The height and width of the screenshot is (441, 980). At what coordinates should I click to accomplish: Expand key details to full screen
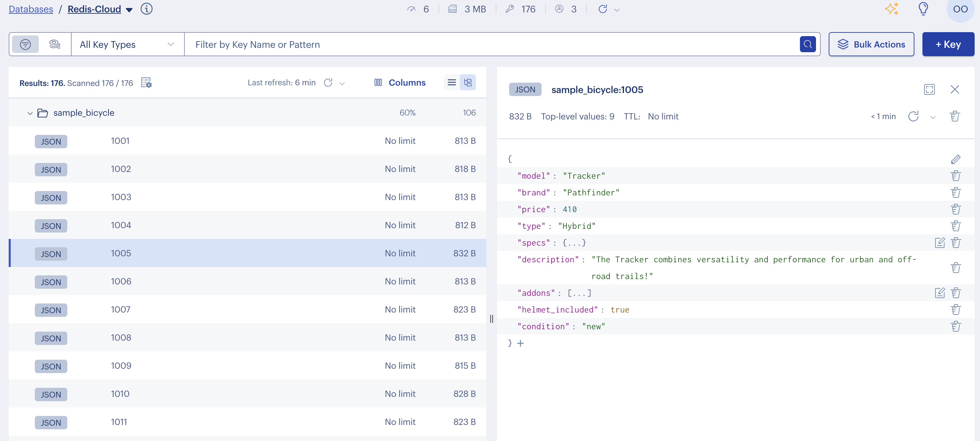[x=929, y=89]
